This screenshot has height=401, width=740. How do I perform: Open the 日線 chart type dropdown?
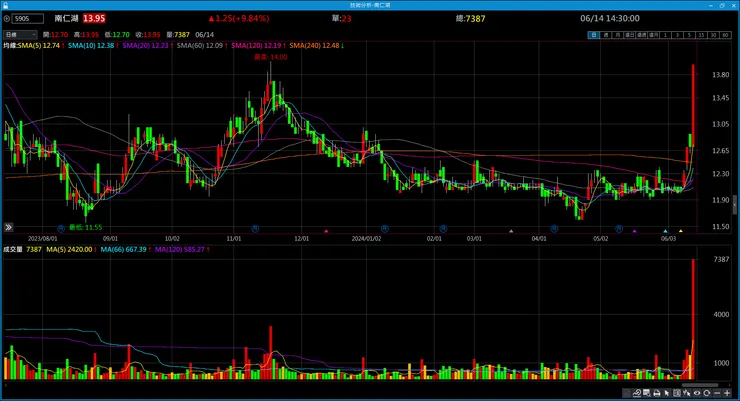click(x=20, y=35)
